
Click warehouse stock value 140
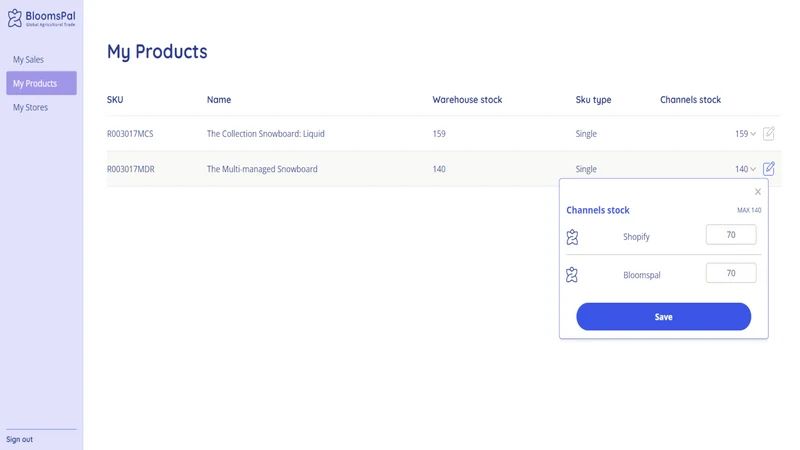439,169
